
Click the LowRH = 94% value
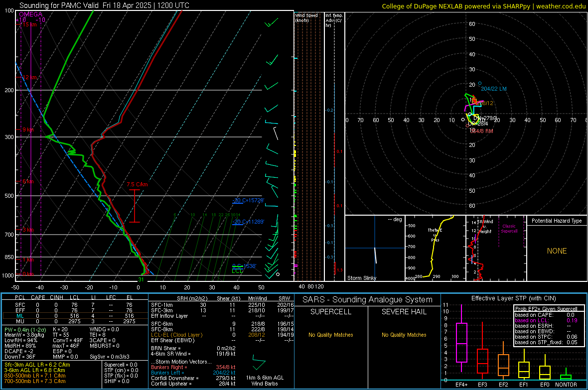point(20,340)
